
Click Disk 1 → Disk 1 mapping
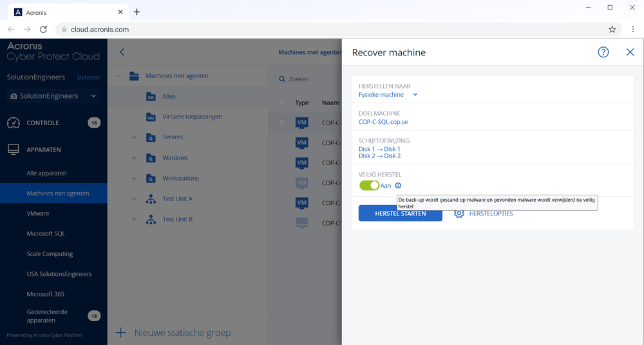click(379, 149)
